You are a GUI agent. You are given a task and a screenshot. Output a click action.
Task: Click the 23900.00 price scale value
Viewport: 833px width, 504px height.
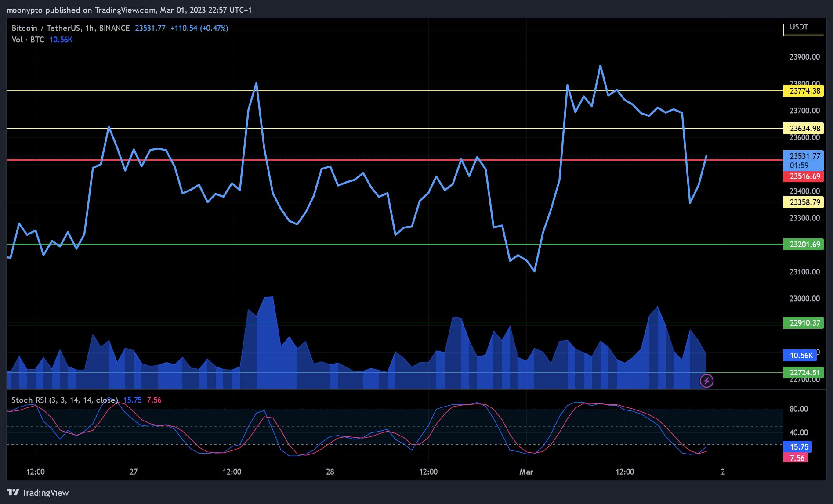[804, 57]
